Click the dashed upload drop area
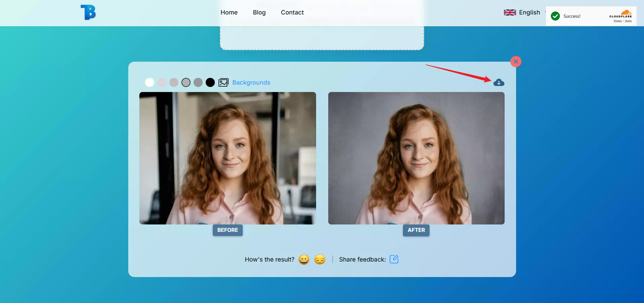 [322, 38]
